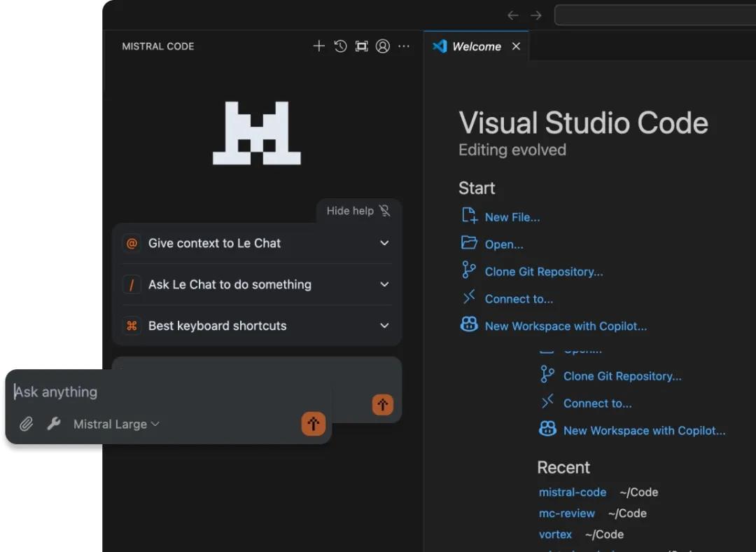The image size is (756, 552).
Task: Click the Visual Studio Code heading
Action: pos(583,123)
